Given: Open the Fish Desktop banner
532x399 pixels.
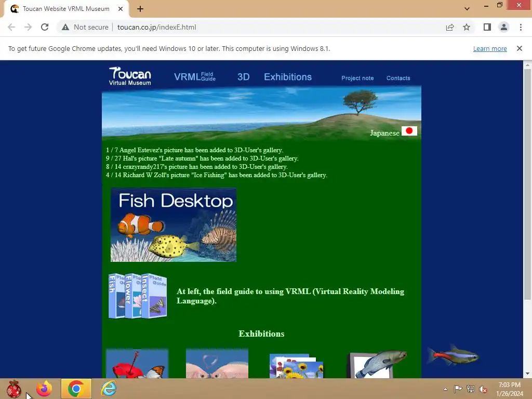Looking at the screenshot, I should tap(174, 225).
